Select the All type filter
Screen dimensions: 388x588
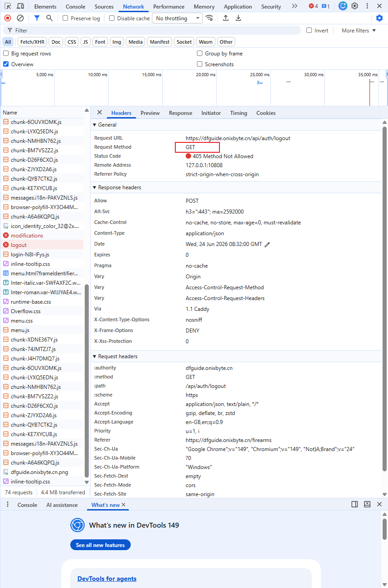pyautogui.click(x=8, y=42)
